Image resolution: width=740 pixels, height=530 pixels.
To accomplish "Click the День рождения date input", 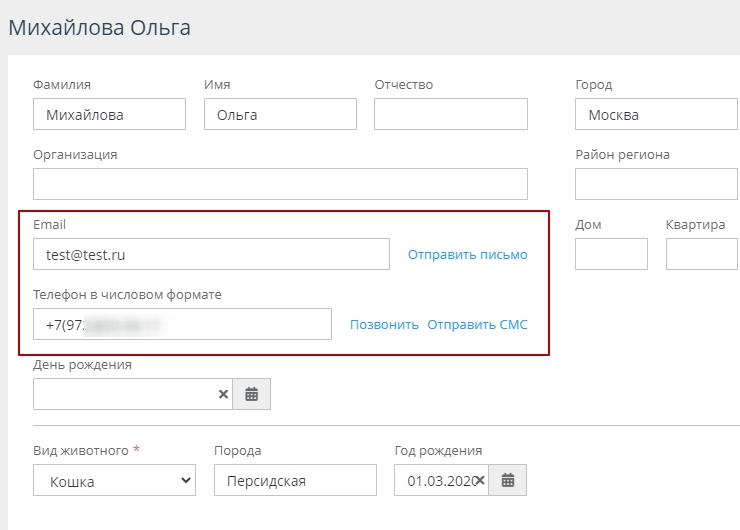I will tap(125, 394).
